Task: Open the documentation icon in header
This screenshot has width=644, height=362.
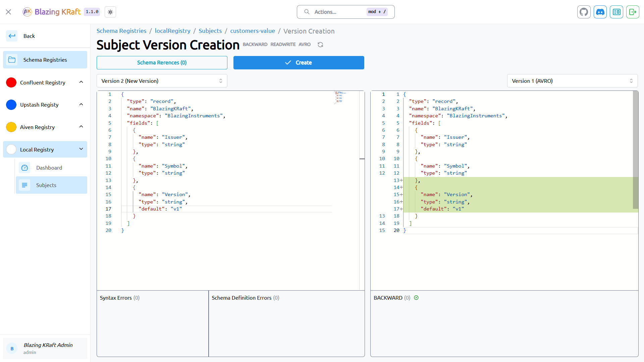Action: 616,12
